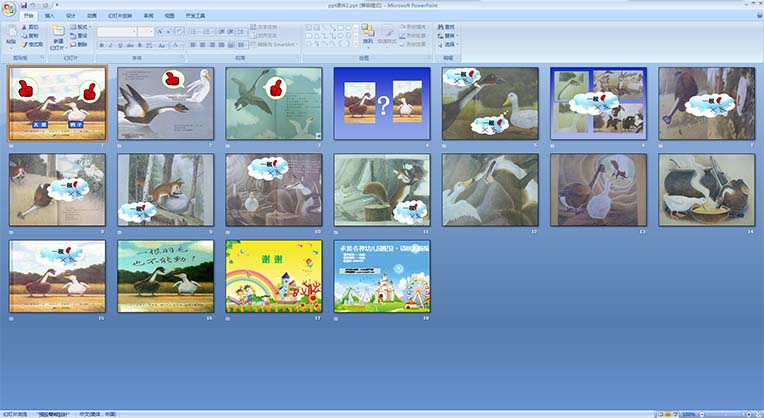
Task: Paste clipboard contents using the Paste button
Action: point(11,36)
